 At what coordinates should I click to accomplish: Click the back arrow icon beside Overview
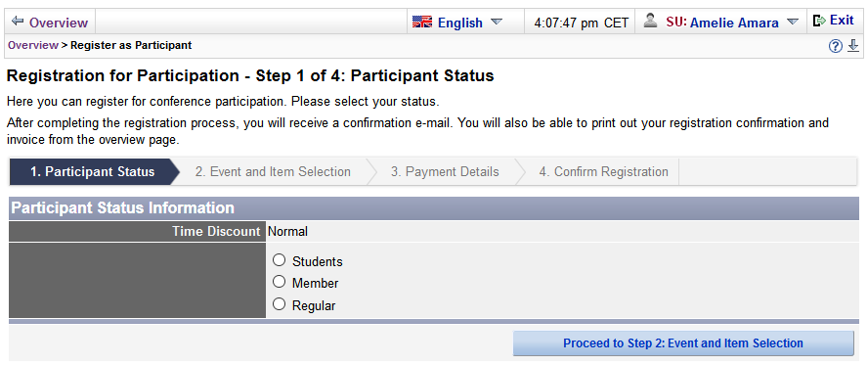18,22
